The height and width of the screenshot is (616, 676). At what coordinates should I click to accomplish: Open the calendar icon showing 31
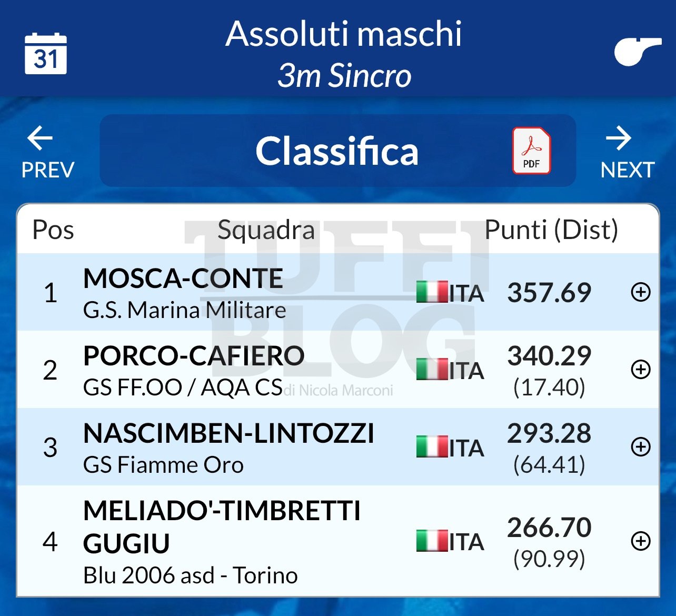coord(46,54)
